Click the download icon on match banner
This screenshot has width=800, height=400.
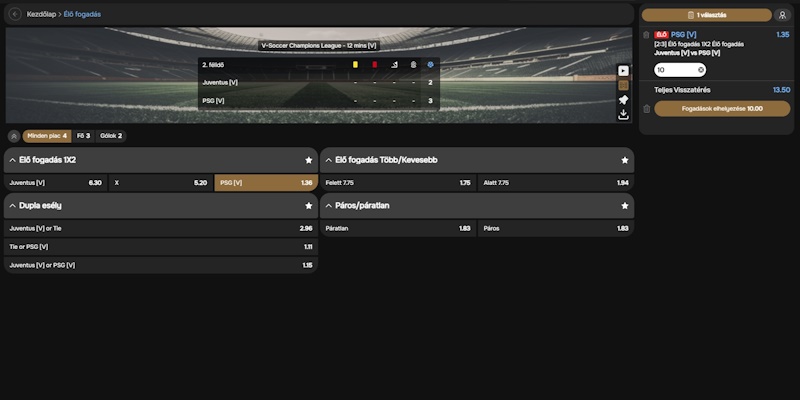(623, 115)
